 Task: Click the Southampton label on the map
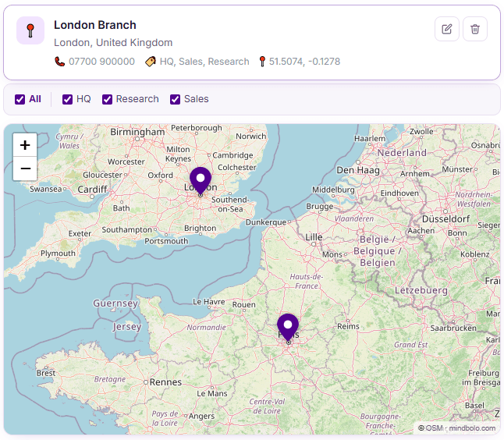[x=127, y=230]
